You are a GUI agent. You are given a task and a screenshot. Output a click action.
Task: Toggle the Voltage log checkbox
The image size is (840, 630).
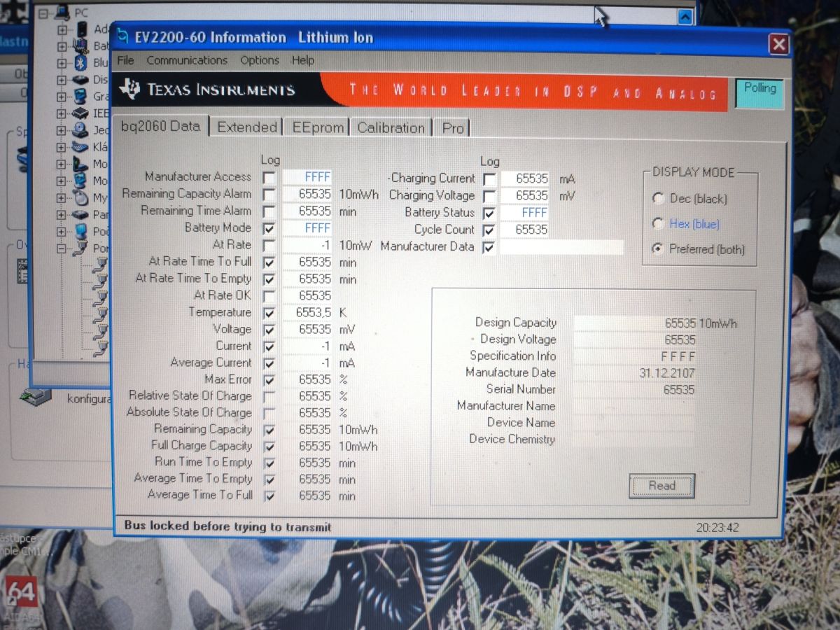[269, 330]
